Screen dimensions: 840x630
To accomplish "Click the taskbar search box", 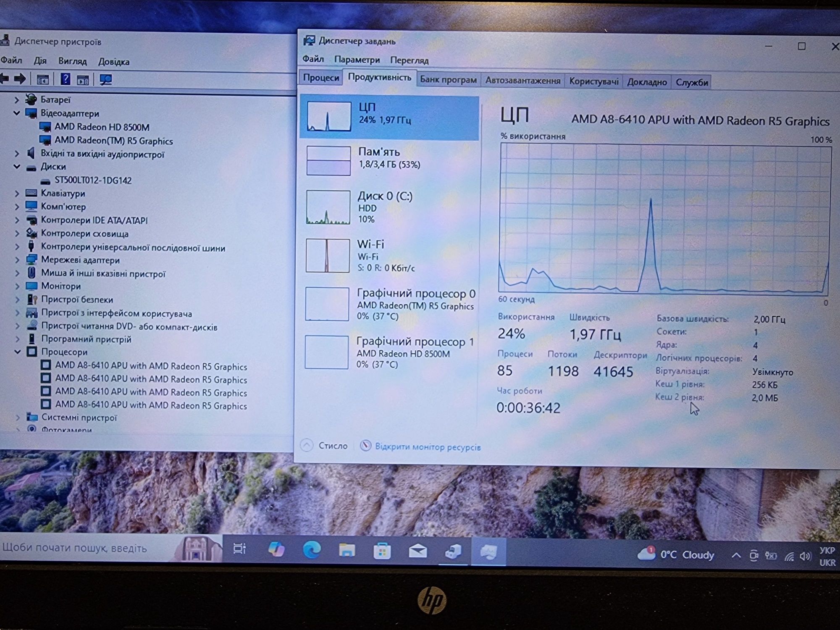I will pyautogui.click(x=111, y=548).
